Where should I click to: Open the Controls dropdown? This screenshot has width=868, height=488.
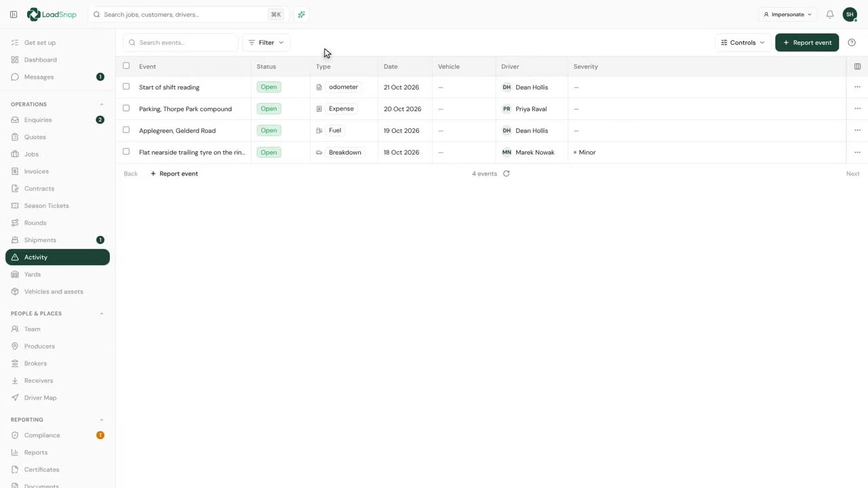[743, 43]
